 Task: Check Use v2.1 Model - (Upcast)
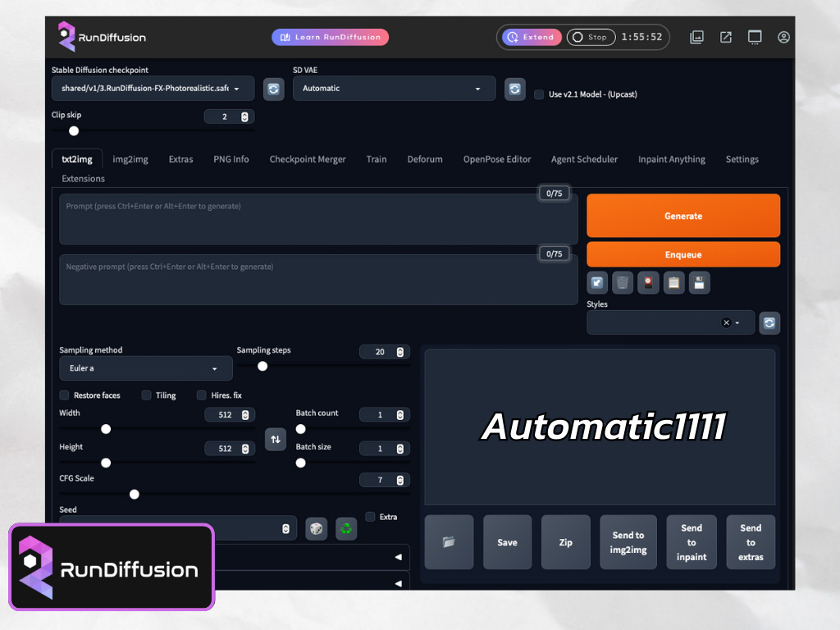pyautogui.click(x=538, y=94)
